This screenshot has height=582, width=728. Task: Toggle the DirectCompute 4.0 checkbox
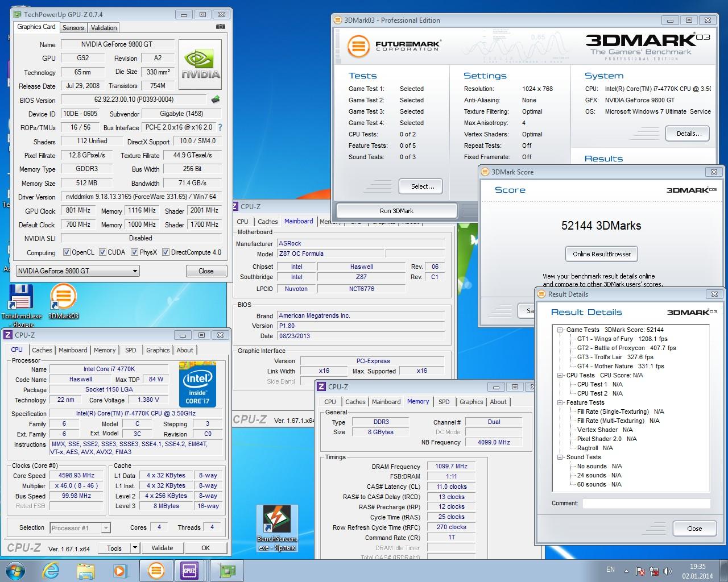click(166, 252)
